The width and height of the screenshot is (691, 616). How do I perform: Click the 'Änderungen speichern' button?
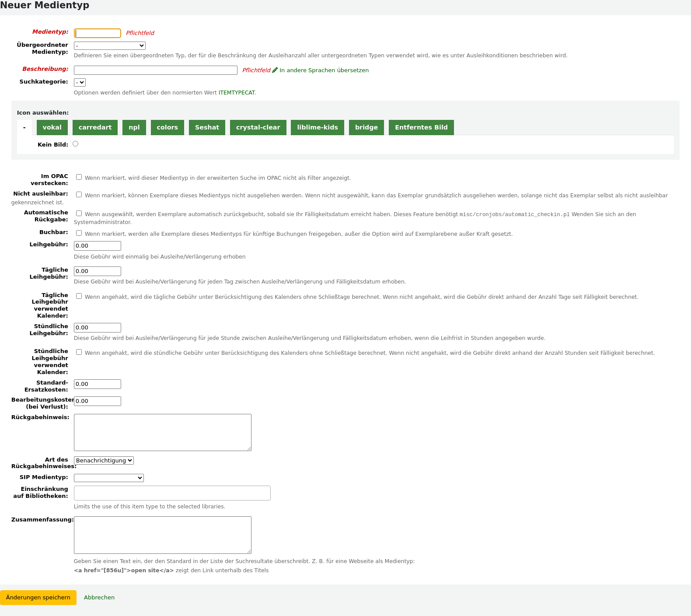click(38, 598)
